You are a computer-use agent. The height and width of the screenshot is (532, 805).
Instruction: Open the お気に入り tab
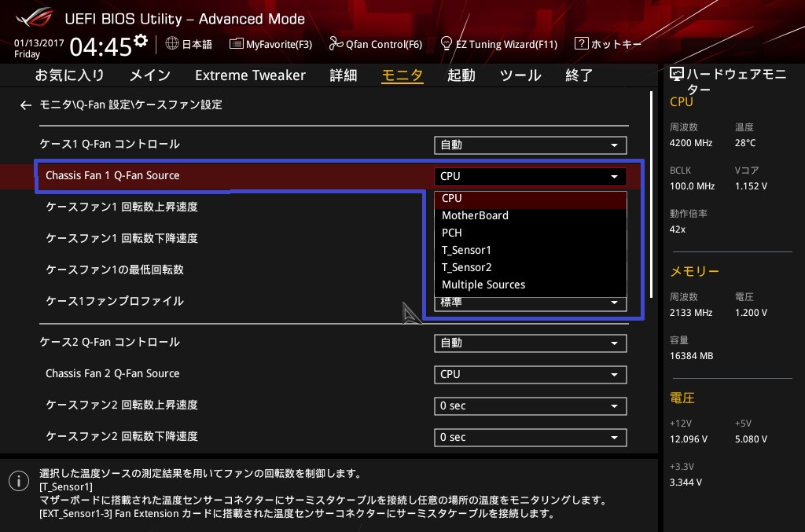(x=70, y=75)
